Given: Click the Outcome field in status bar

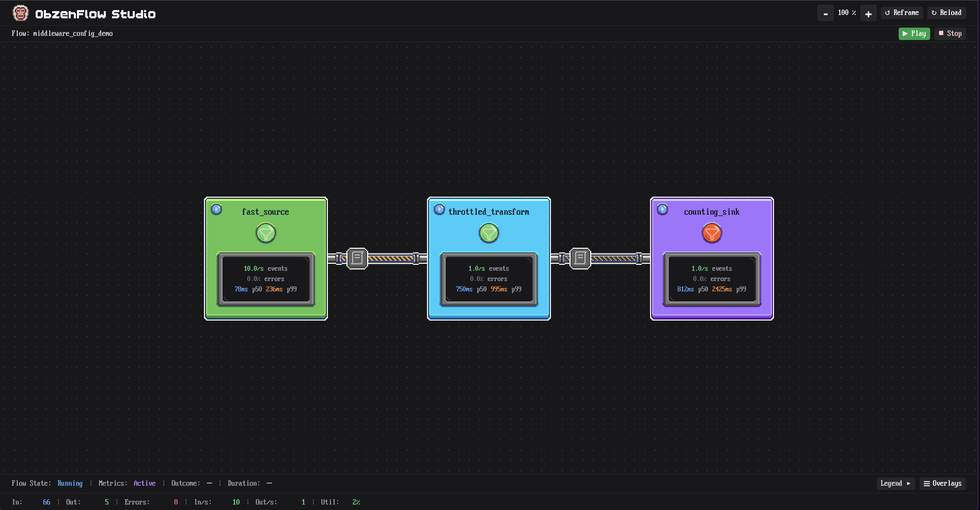Looking at the screenshot, I should 192,483.
